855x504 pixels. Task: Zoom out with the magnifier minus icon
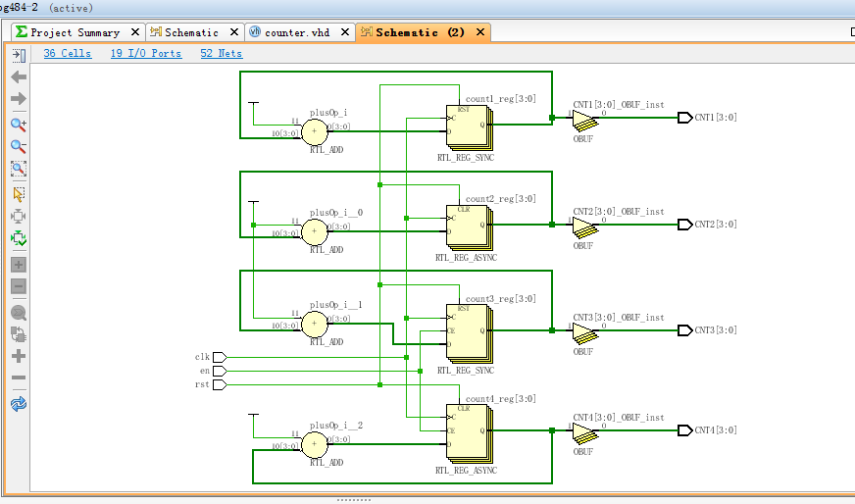(x=19, y=146)
